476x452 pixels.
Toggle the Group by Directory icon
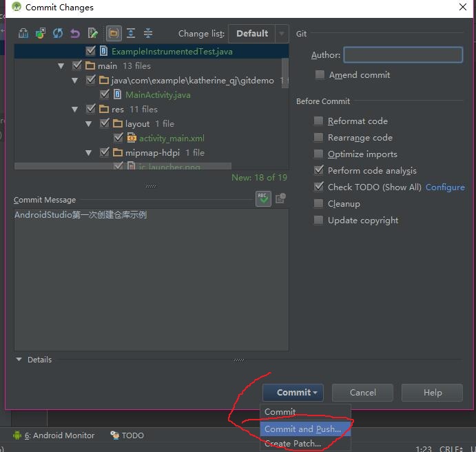[114, 33]
